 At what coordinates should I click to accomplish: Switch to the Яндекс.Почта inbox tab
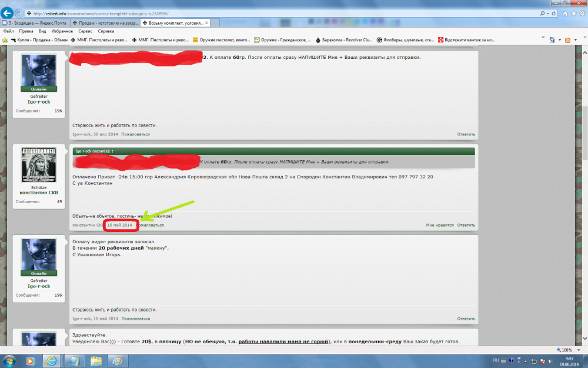[35, 23]
